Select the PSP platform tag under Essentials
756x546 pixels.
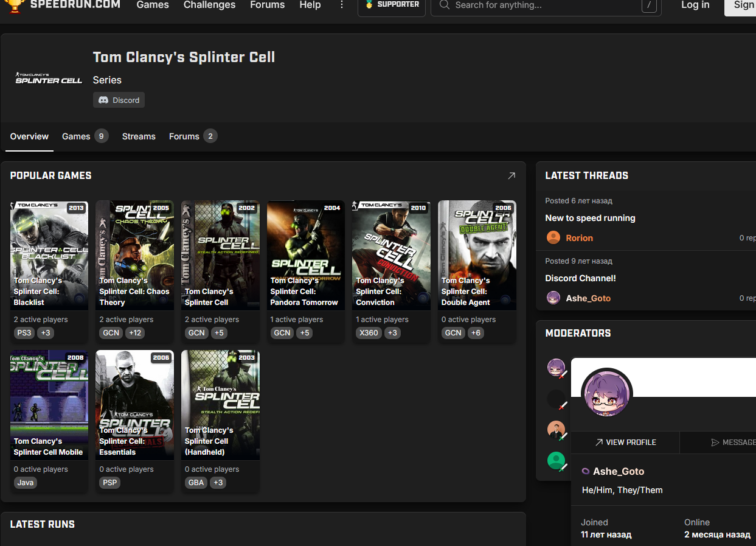click(x=110, y=483)
